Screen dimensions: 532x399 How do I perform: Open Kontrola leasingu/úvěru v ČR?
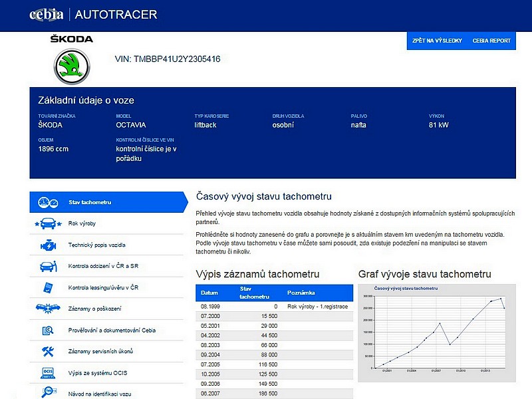click(106, 287)
